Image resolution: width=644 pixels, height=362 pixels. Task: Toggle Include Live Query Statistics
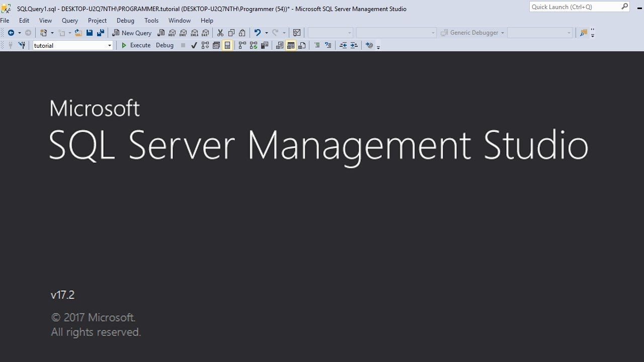(253, 45)
